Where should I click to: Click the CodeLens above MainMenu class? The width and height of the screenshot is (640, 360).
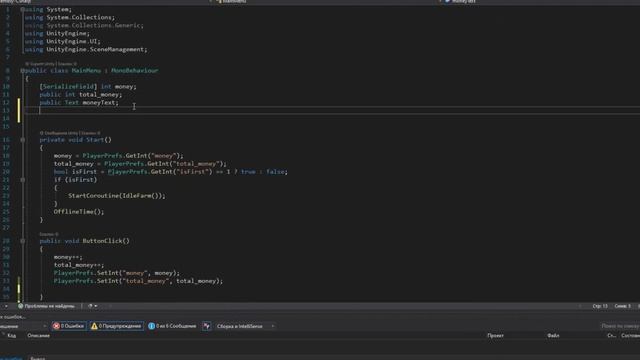pos(51,64)
